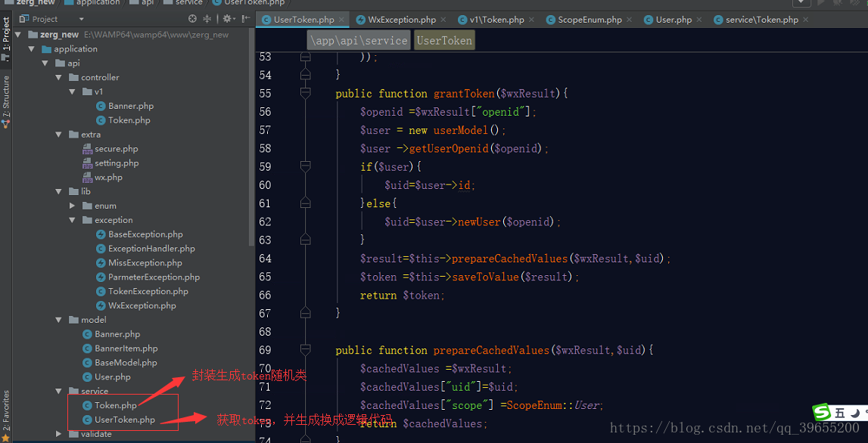This screenshot has height=443, width=868.
Task: Open the Project view selector dropdown
Action: pyautogui.click(x=81, y=19)
